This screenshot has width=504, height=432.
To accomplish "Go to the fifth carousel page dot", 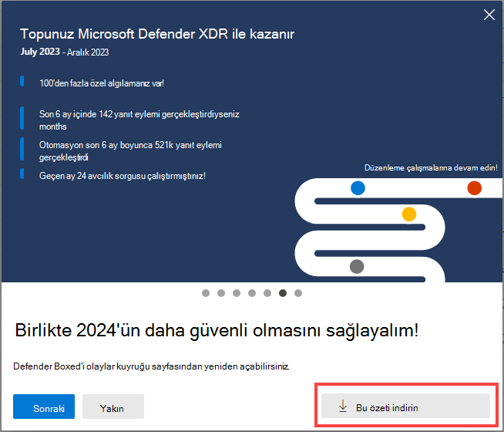I will (x=267, y=293).
